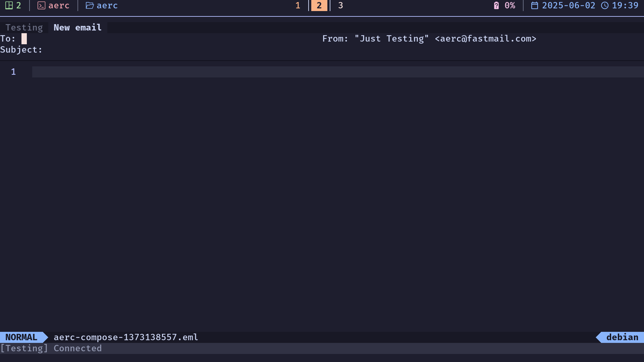Image resolution: width=644 pixels, height=362 pixels.
Task: Click the aerc folder path text
Action: [107, 5]
